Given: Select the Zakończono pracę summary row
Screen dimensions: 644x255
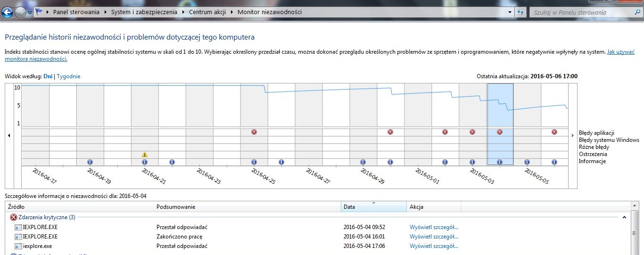Looking at the screenshot, I should 179,237.
